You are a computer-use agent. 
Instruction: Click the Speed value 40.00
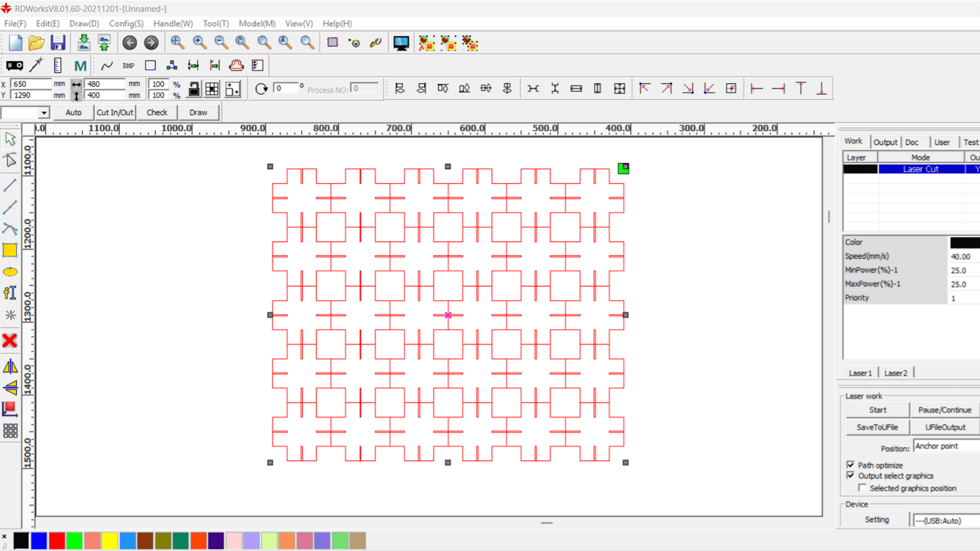pos(964,256)
